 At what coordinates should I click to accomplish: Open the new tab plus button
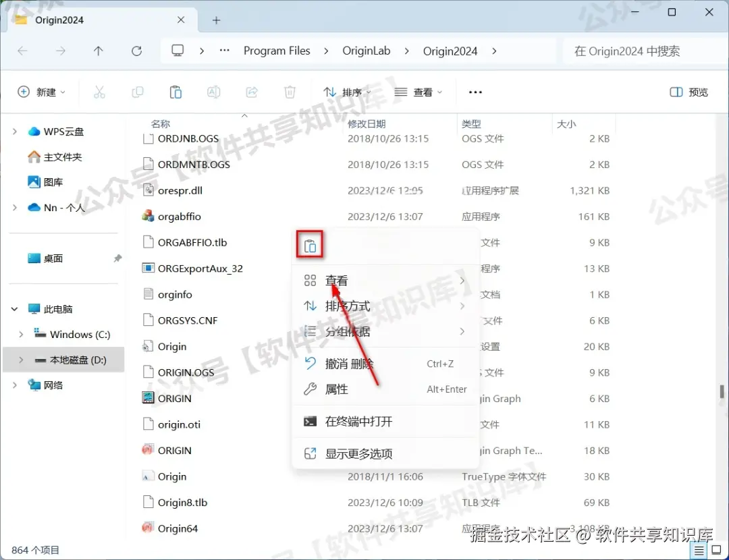pyautogui.click(x=216, y=20)
